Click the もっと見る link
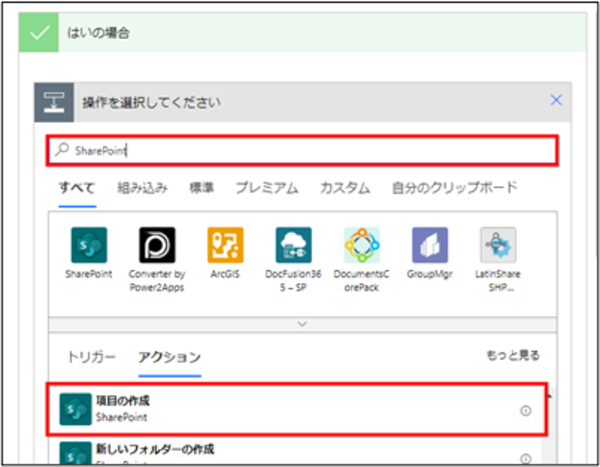 point(513,355)
